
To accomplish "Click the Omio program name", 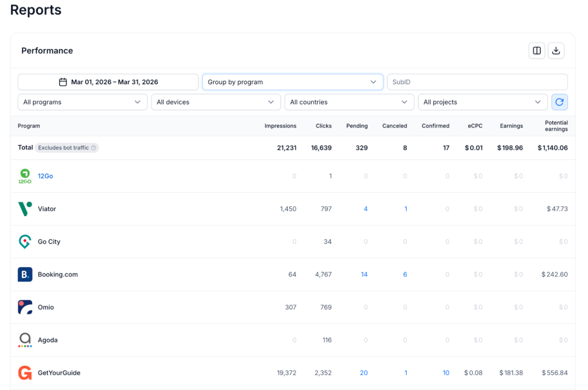I will (x=46, y=307).
